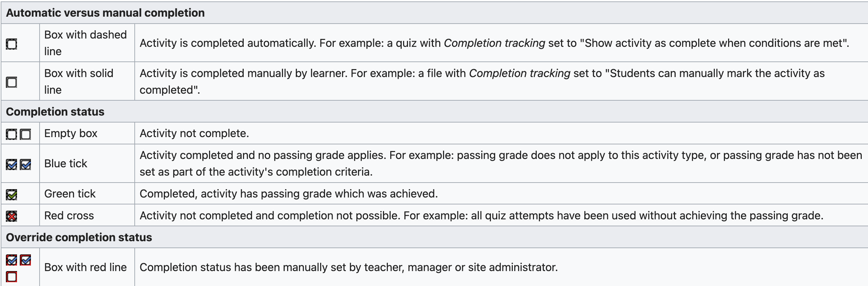Screen dimensions: 868x286
Task: Click the 'Activity not complete.' description text
Action: [194, 133]
